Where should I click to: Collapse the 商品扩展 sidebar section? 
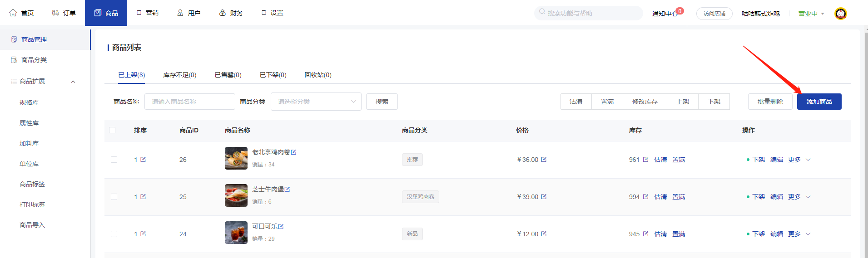73,82
